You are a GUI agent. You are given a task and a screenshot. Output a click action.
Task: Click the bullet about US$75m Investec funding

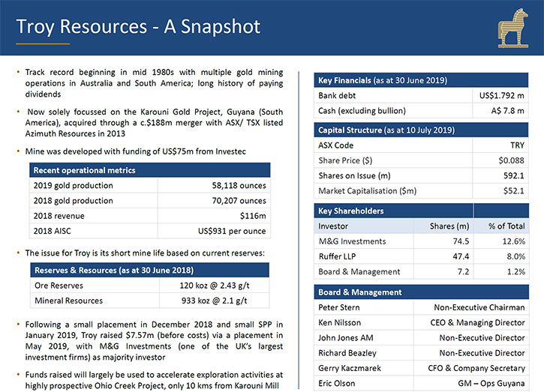pyautogui.click(x=135, y=151)
